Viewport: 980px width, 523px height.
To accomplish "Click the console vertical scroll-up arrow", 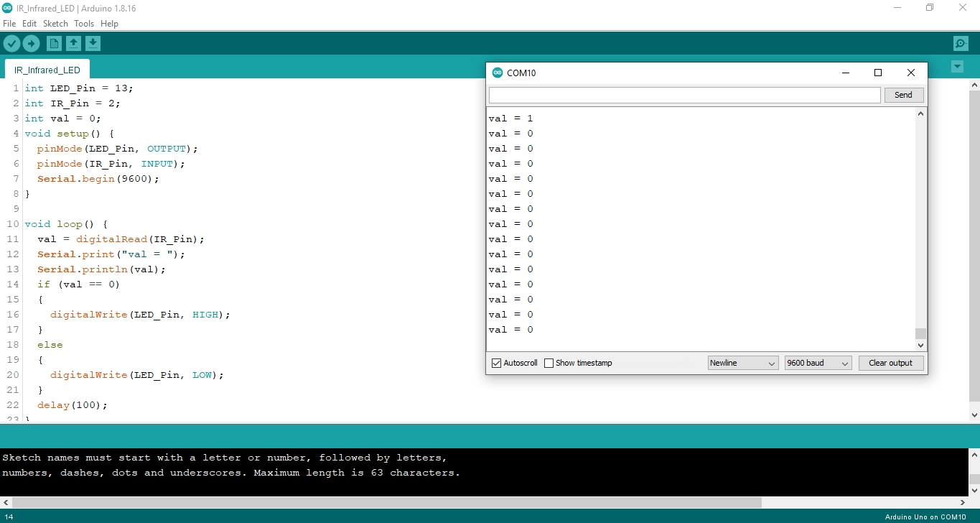I will click(x=974, y=455).
